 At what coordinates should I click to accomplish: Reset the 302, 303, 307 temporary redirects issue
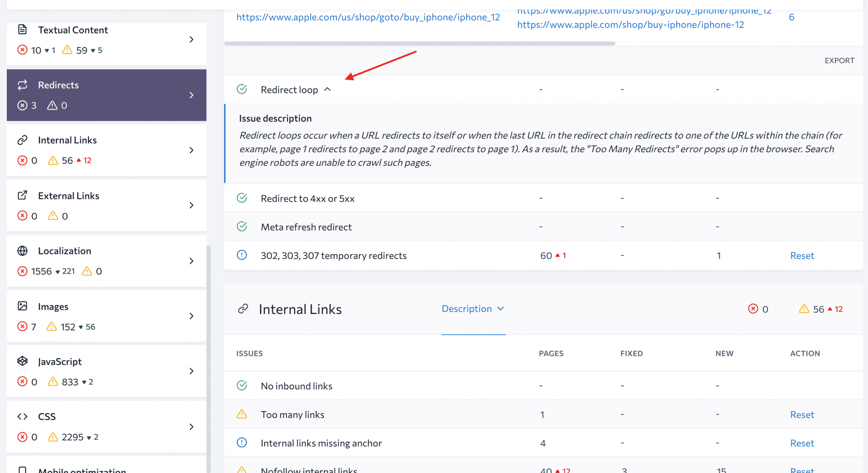[x=802, y=255]
